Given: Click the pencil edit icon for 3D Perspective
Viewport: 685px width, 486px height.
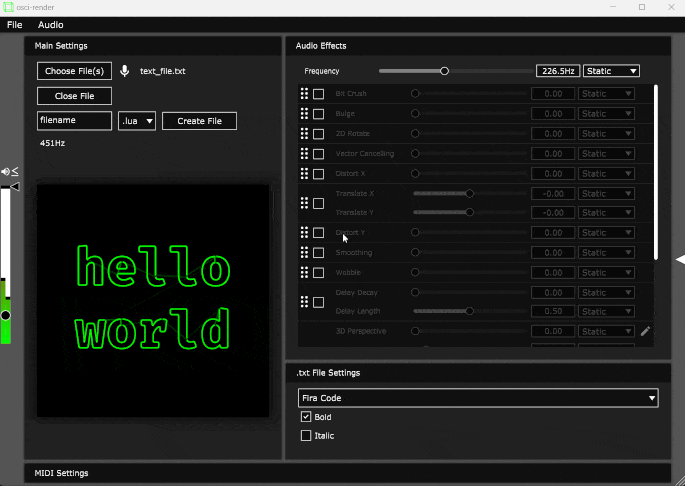Looking at the screenshot, I should coord(645,331).
